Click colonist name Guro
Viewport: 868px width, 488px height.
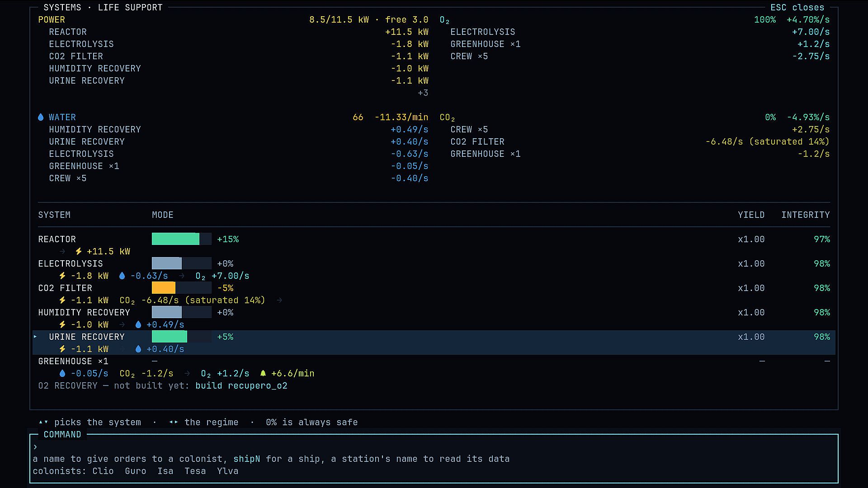coord(136,471)
